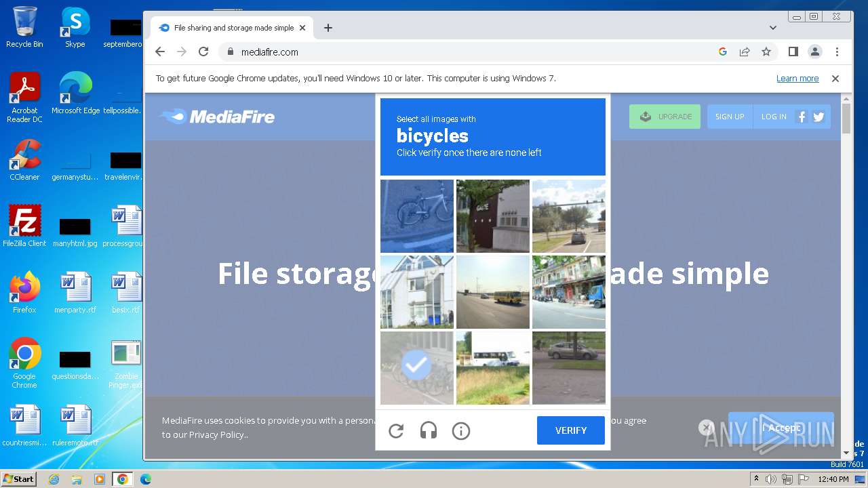868x488 pixels.
Task: Select the Acrobat Reader DC shortcut
Action: coord(24,97)
